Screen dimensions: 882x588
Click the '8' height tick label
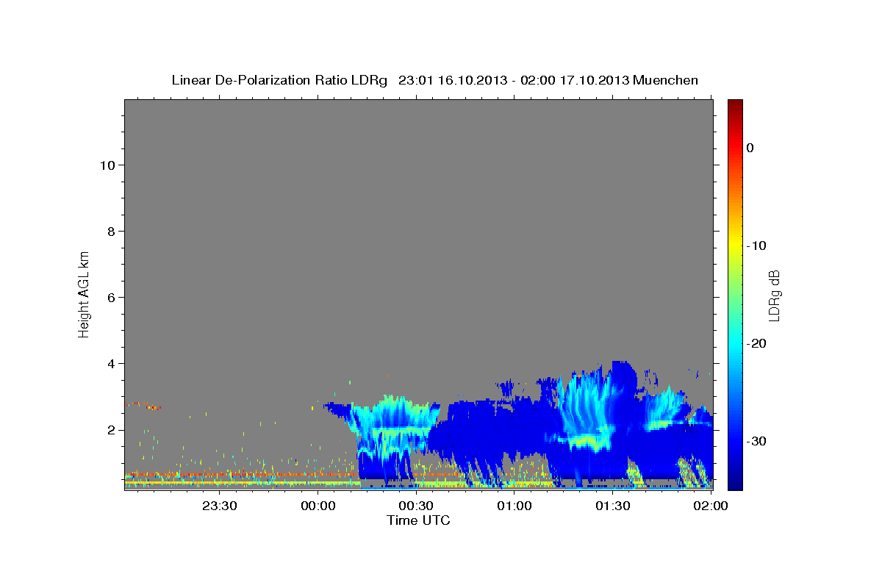click(x=111, y=231)
